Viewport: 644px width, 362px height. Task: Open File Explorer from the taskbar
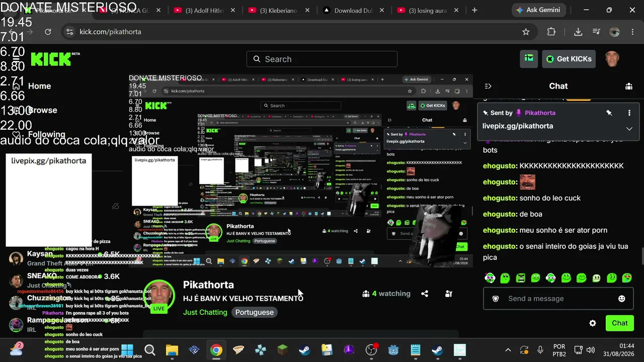[172, 350]
